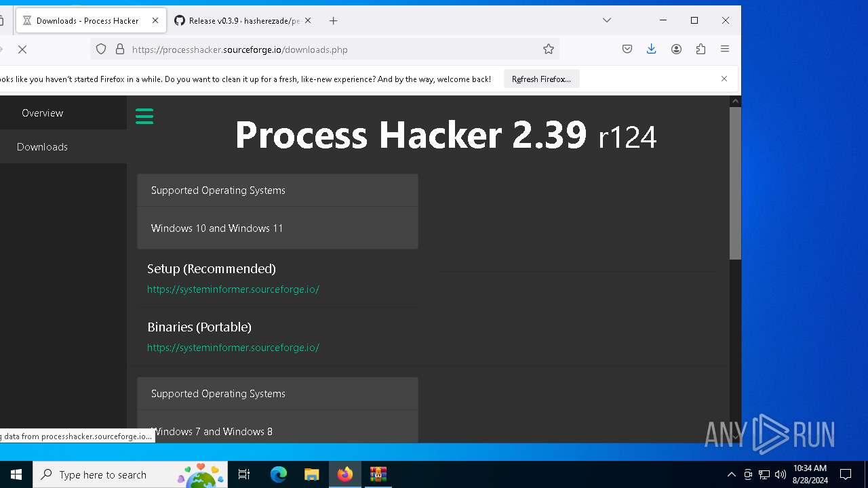The height and width of the screenshot is (488, 868).
Task: Click the Refresh Firefox... button
Action: 541,79
